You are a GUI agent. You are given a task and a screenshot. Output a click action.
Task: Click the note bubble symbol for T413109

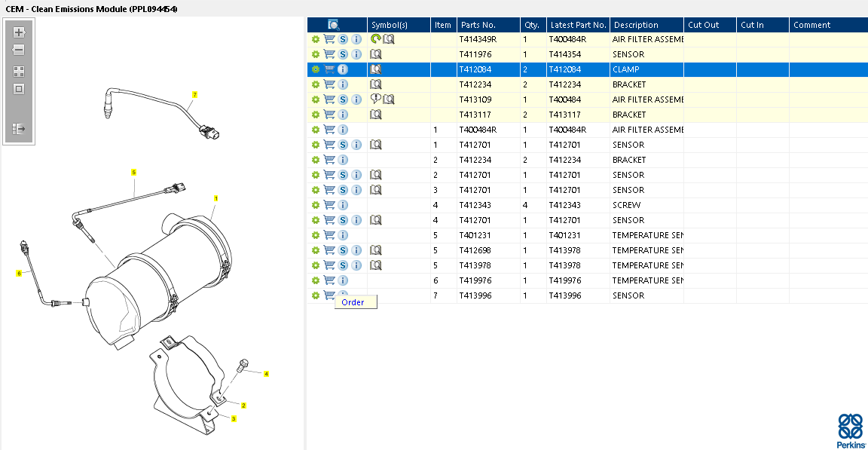tap(375, 99)
